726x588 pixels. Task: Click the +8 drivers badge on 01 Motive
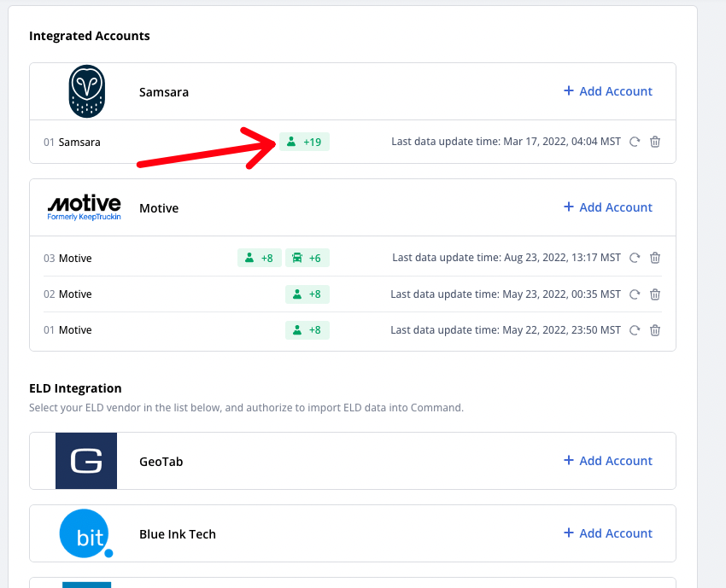[x=307, y=330]
